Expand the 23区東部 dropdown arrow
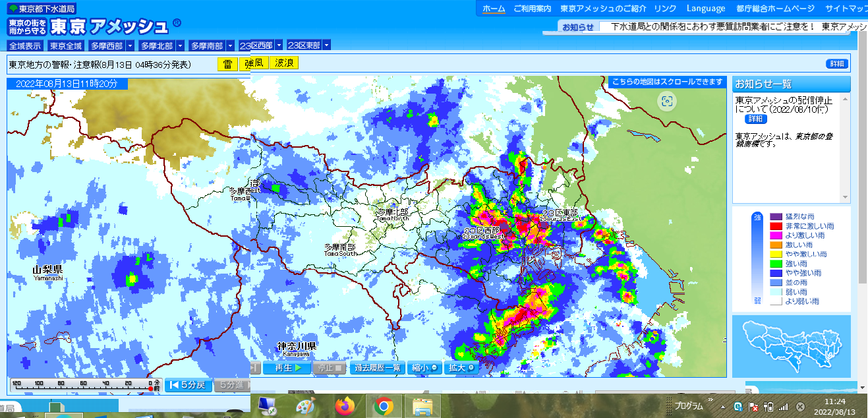This screenshot has width=868, height=418. pyautogui.click(x=327, y=45)
